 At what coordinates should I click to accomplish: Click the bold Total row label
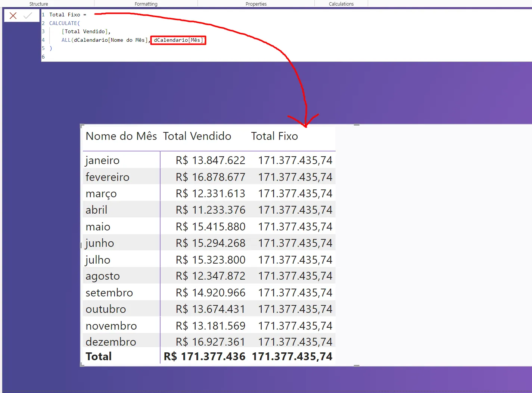coord(99,356)
